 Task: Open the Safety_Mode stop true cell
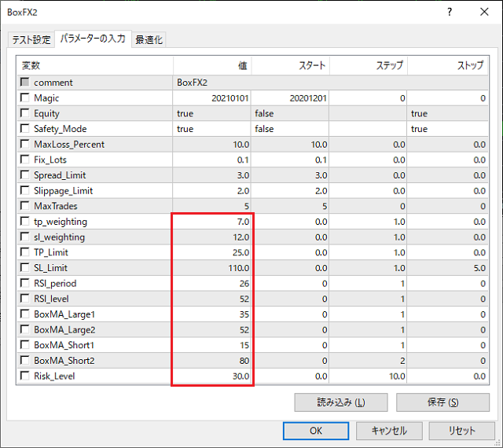448,129
